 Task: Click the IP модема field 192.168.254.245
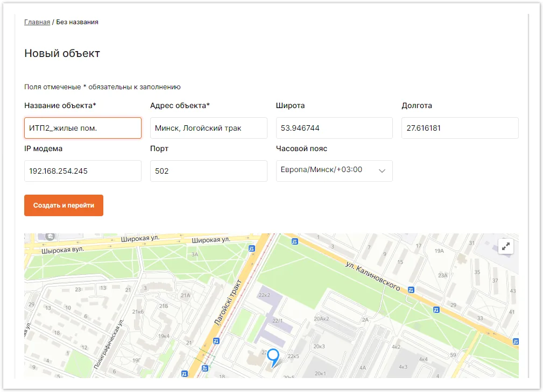83,171
